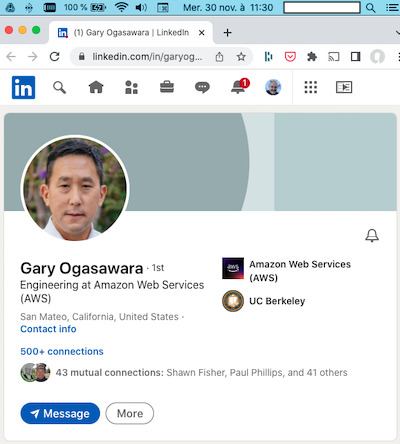
Task: Open the menu bar calendar icon
Action: (163, 7)
